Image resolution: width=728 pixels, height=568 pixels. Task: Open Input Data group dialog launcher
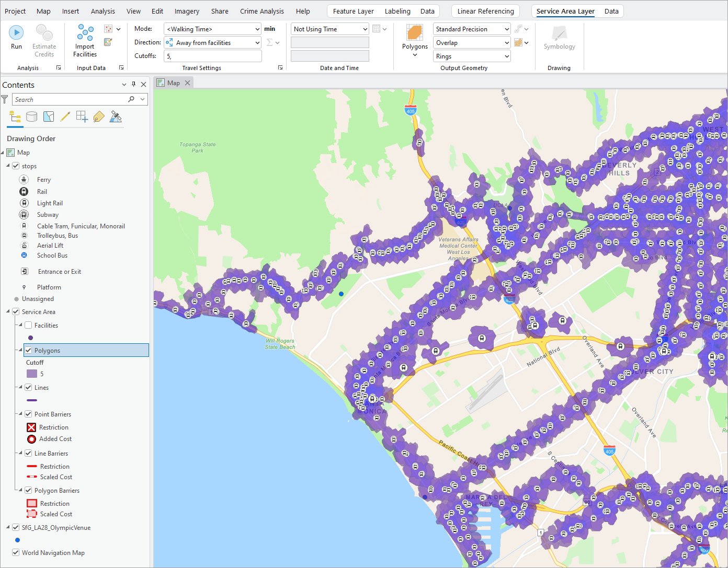tap(121, 67)
